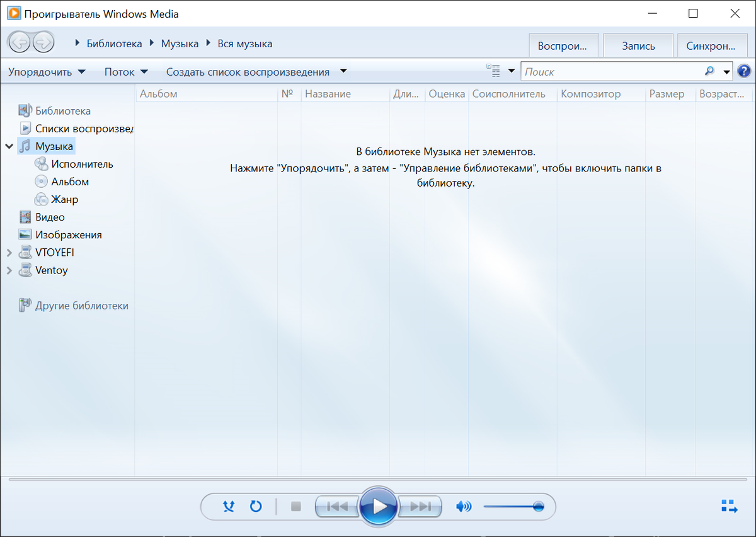Select Списки воспроизведения in the sidebar

tap(84, 129)
